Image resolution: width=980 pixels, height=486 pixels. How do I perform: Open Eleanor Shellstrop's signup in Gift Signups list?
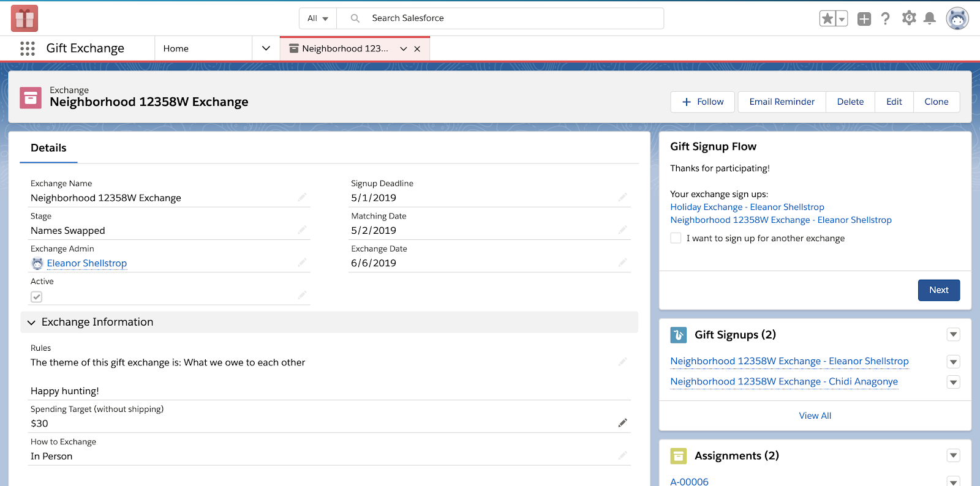(x=790, y=361)
